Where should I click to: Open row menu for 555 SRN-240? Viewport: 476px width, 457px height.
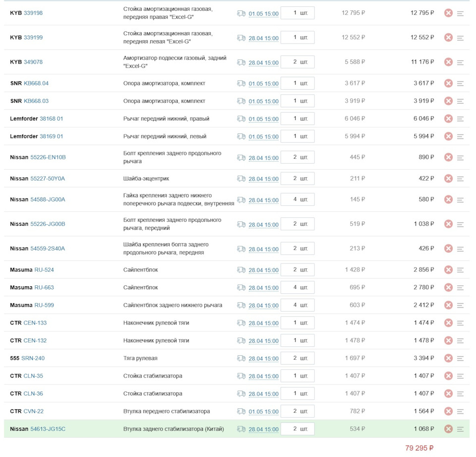click(x=460, y=358)
